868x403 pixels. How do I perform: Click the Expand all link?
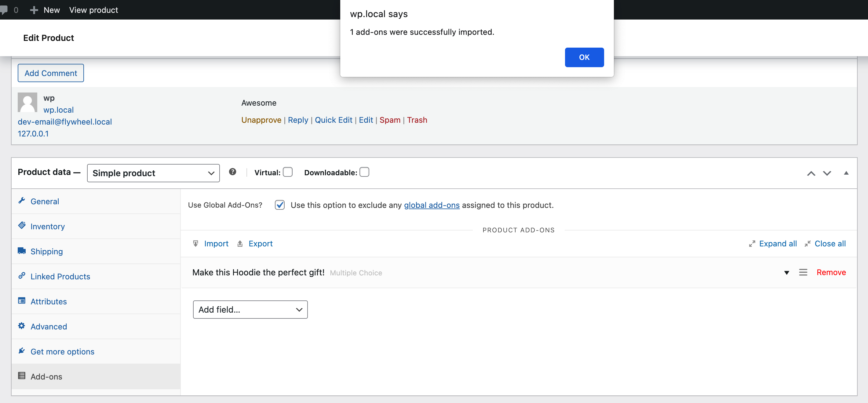coord(778,244)
